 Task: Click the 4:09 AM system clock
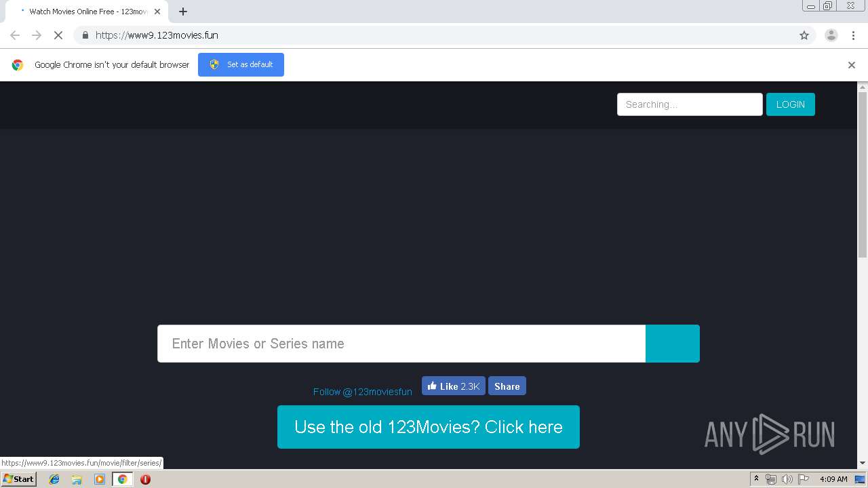(x=833, y=479)
